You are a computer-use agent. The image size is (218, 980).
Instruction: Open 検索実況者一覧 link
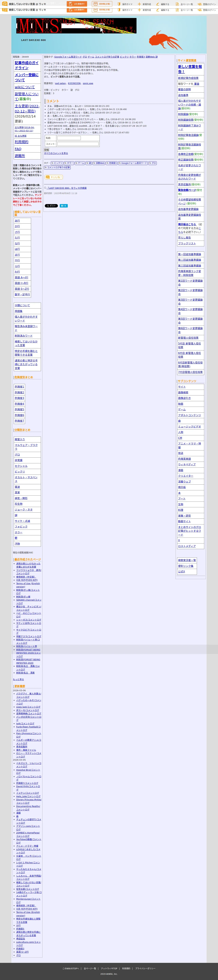[187, 560]
